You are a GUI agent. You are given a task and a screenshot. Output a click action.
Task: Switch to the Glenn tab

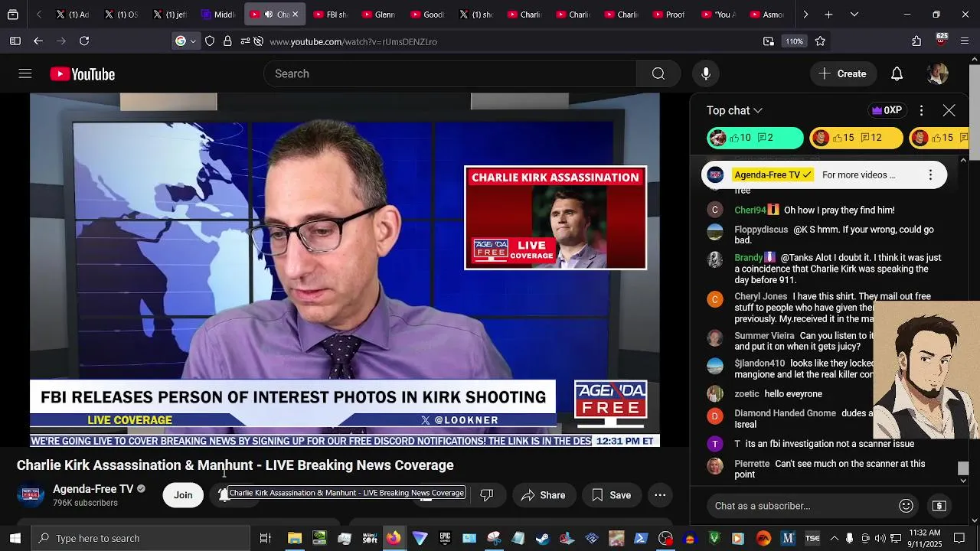point(379,15)
